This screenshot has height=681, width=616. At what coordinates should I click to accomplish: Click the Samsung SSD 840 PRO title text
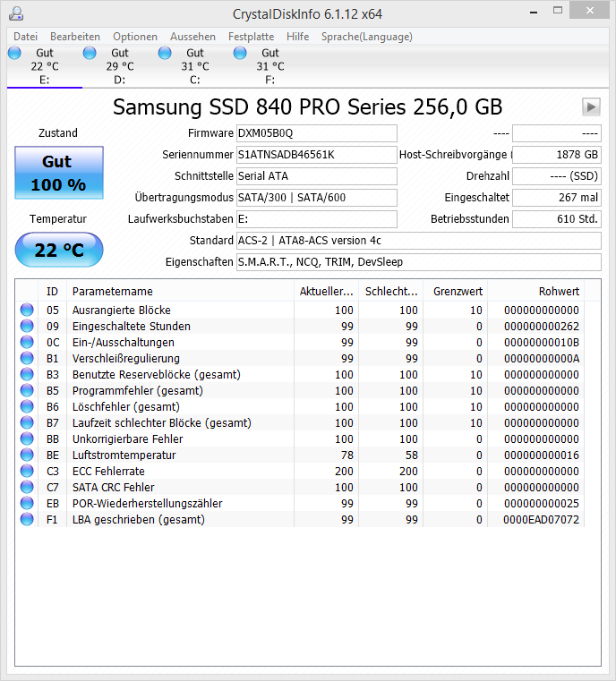308,106
